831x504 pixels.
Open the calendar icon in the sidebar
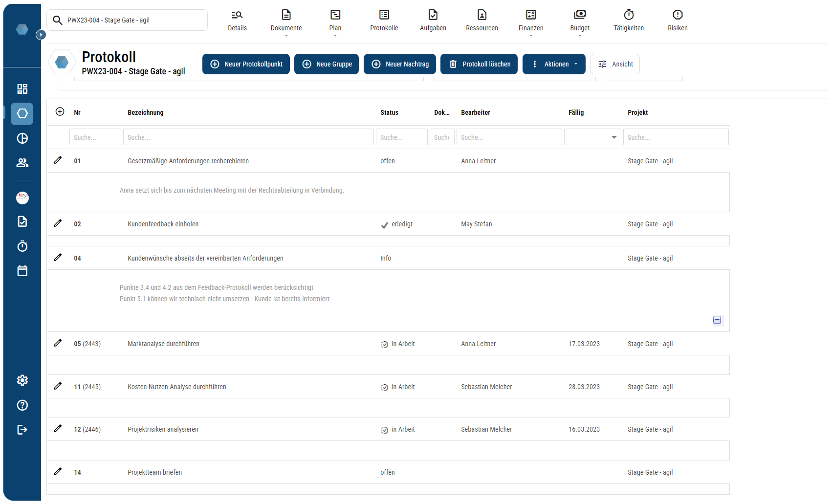tap(22, 271)
